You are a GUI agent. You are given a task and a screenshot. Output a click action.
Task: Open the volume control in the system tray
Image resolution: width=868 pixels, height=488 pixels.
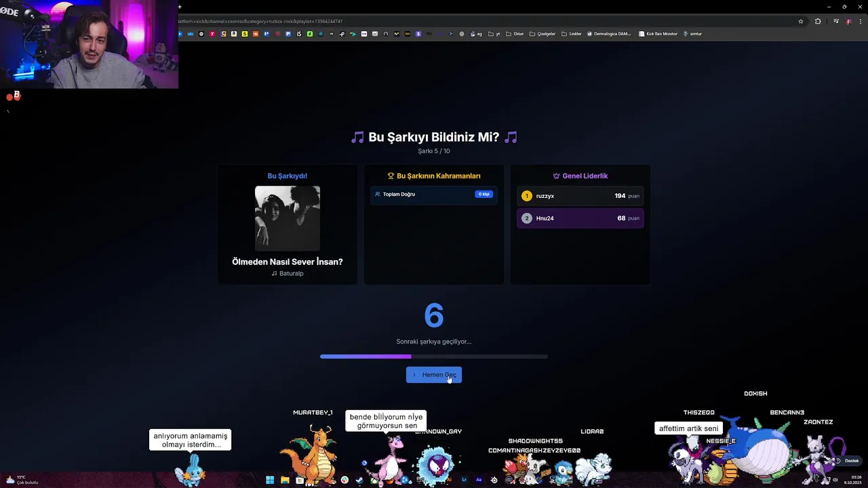tap(835, 480)
